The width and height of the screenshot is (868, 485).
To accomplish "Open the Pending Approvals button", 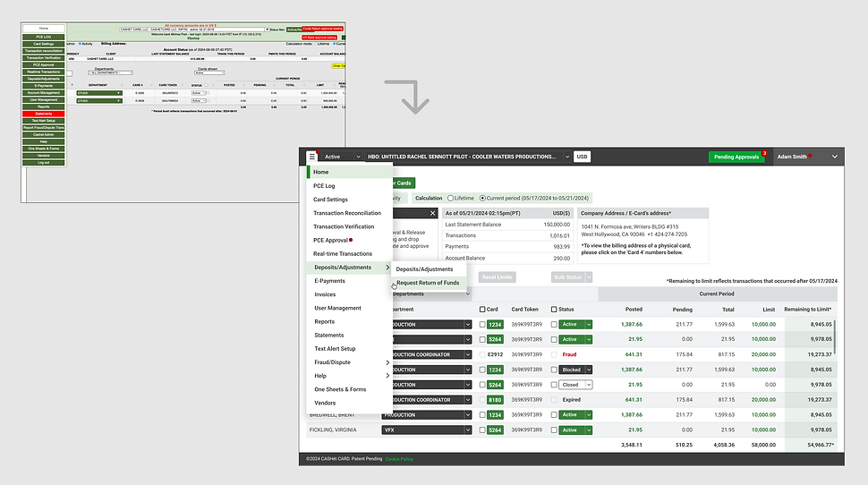I will pyautogui.click(x=736, y=157).
